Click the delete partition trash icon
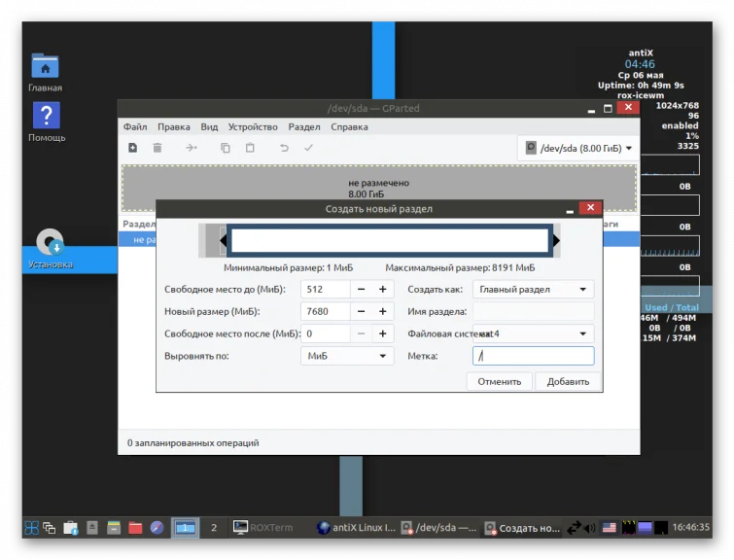This screenshot has height=560, width=734. point(157,148)
